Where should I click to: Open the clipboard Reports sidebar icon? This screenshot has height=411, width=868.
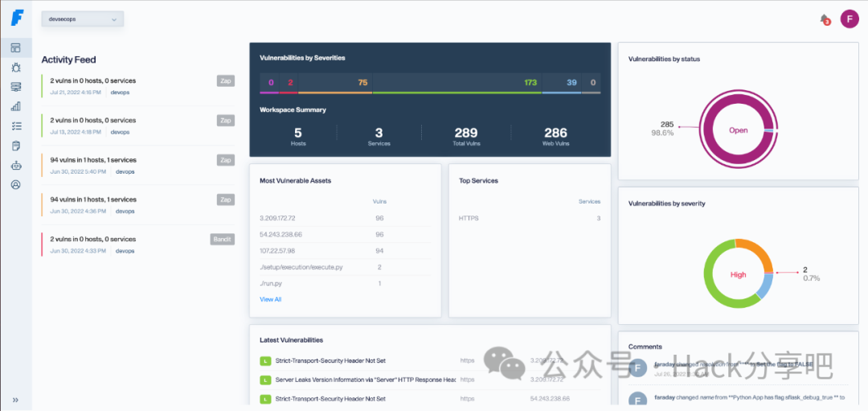tap(16, 146)
